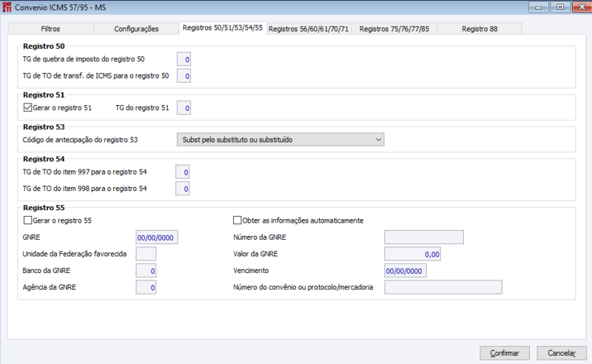
Task: Expand the Código de antecipação do registro 53 dropdown
Action: (280, 140)
